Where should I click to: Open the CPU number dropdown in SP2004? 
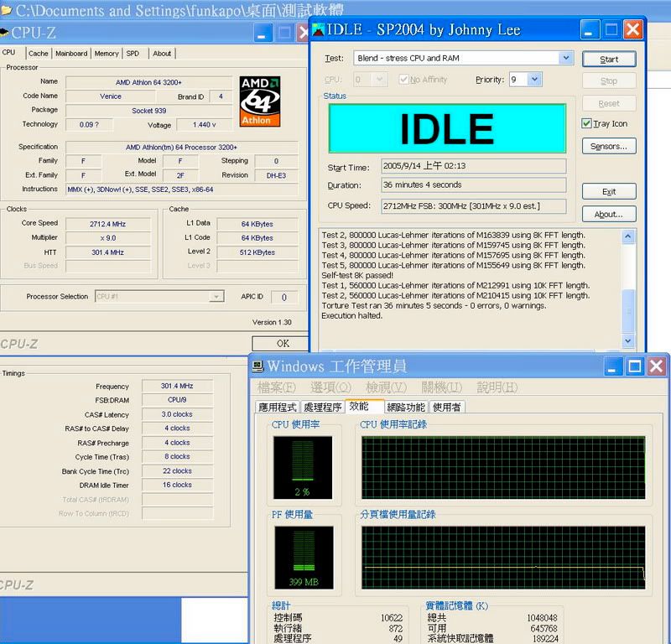pos(379,80)
